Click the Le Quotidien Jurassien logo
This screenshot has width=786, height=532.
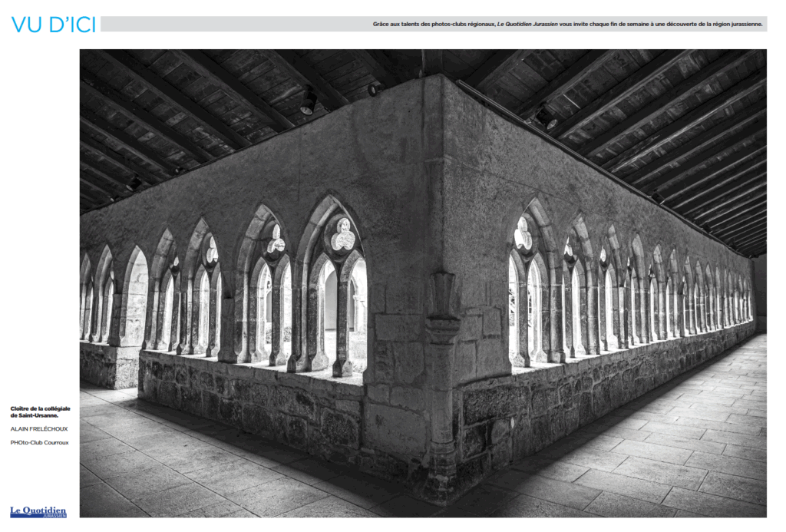tap(38, 511)
